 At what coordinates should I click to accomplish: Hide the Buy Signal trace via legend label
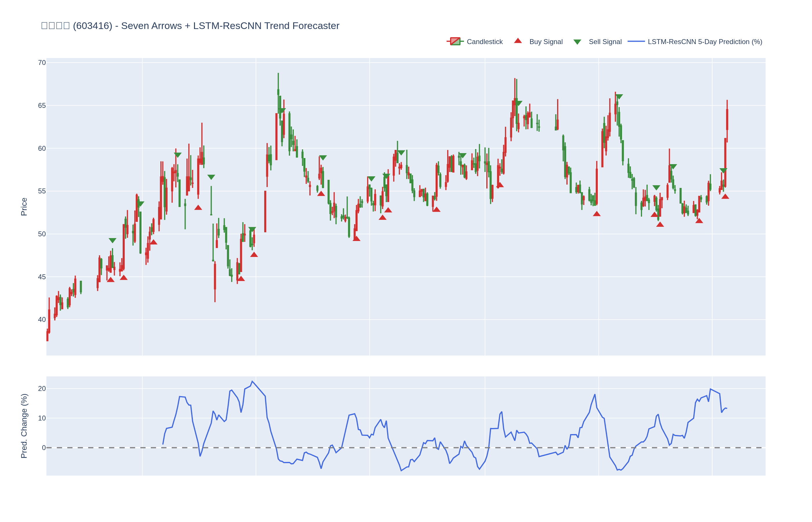pyautogui.click(x=545, y=42)
